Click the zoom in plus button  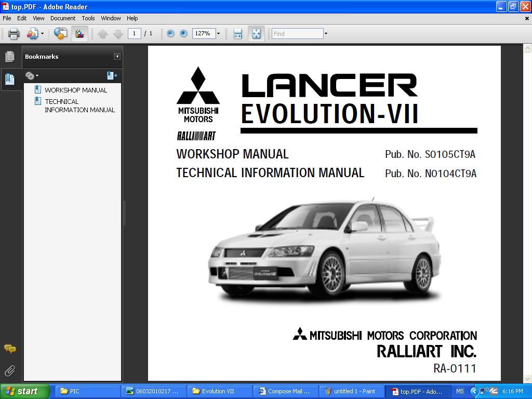[x=183, y=34]
